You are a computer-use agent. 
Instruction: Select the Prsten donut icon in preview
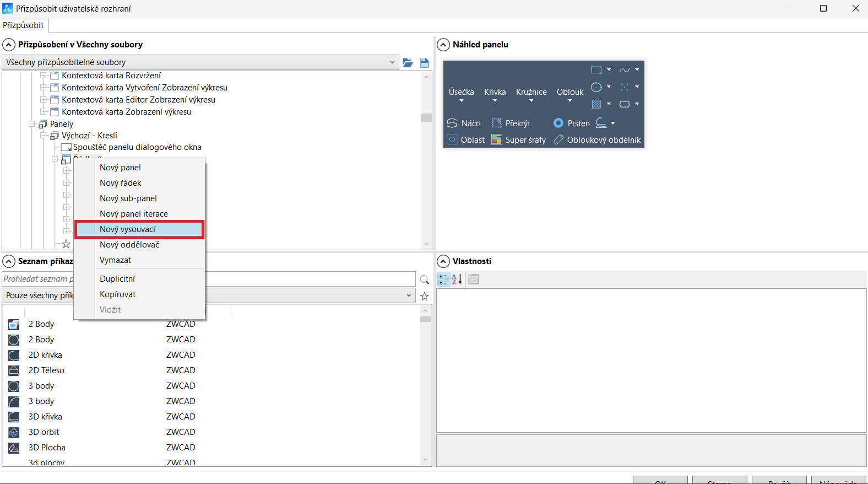click(558, 123)
